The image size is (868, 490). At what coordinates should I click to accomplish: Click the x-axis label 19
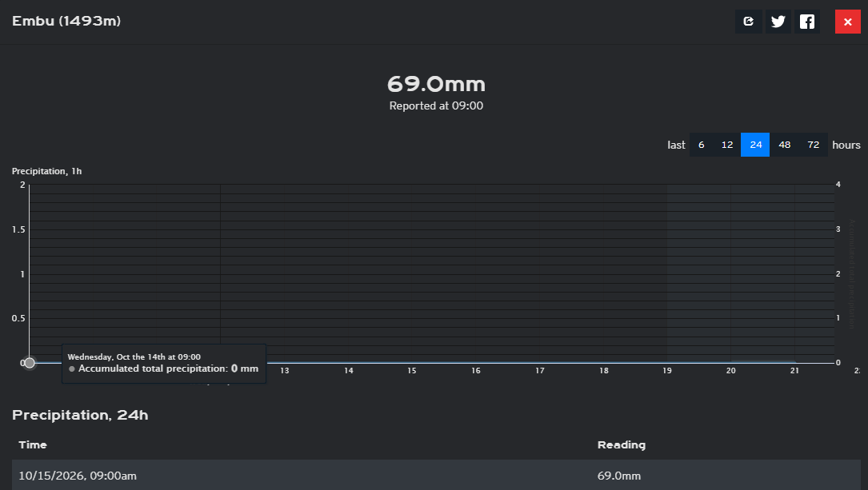pyautogui.click(x=667, y=371)
